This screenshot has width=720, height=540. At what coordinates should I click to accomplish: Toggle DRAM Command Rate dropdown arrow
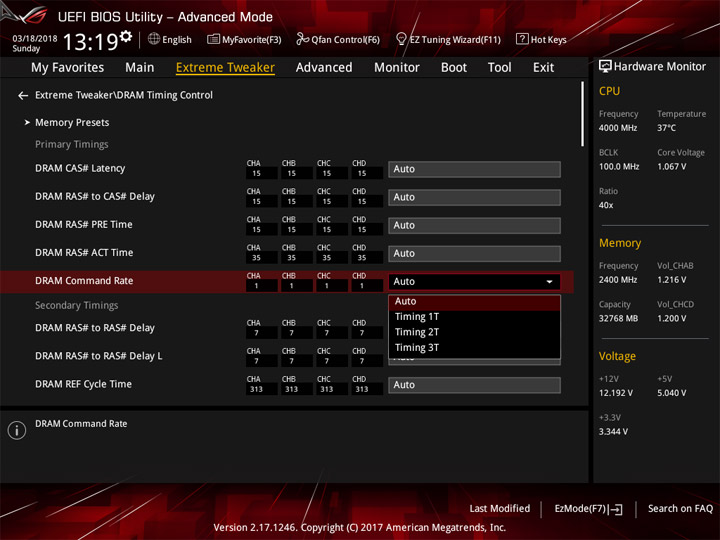[549, 282]
